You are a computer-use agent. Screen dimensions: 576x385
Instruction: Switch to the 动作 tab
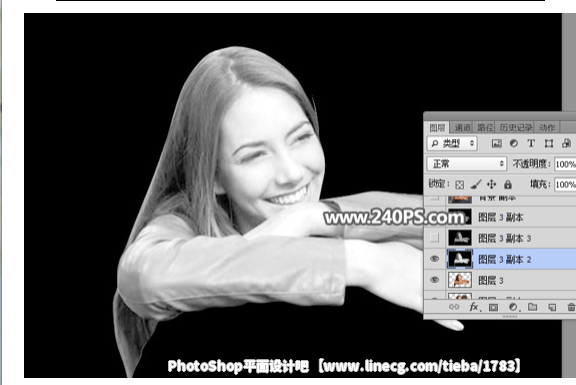click(x=547, y=127)
